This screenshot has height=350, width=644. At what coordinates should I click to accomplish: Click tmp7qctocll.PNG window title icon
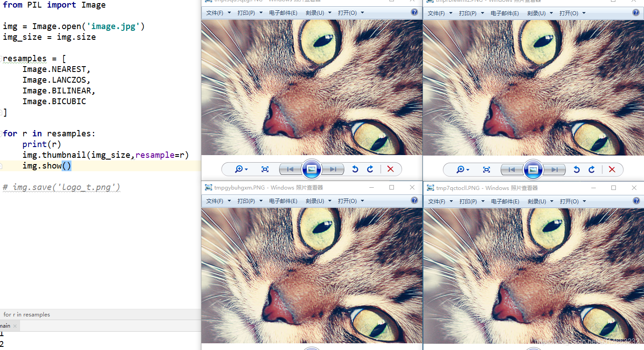[x=431, y=188]
